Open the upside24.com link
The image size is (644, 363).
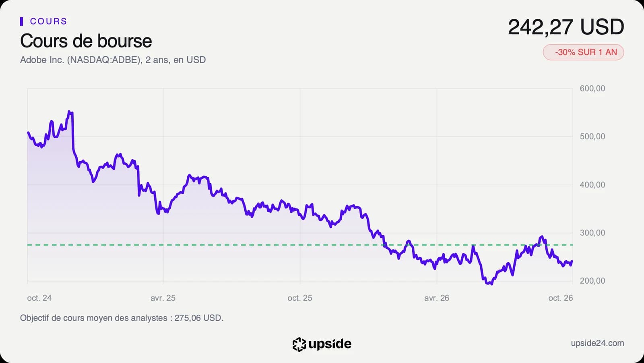pyautogui.click(x=597, y=343)
